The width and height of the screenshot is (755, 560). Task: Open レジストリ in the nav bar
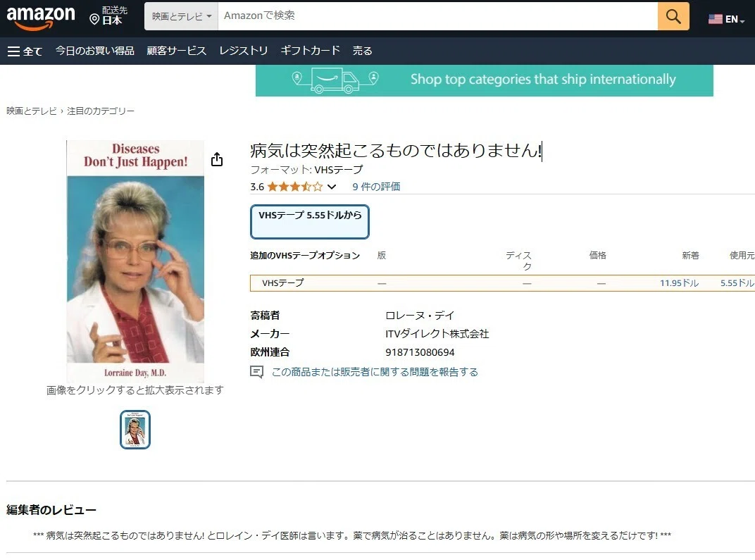point(243,51)
